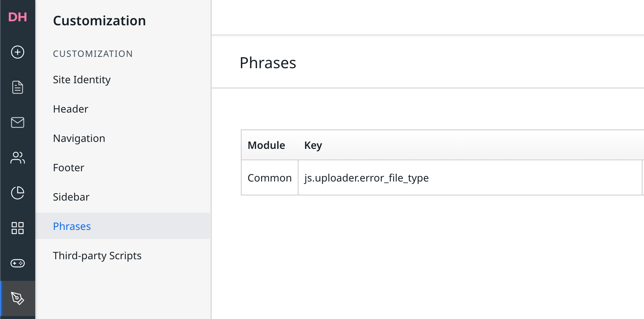Go to Site Identity settings
The width and height of the screenshot is (644, 319).
(82, 80)
